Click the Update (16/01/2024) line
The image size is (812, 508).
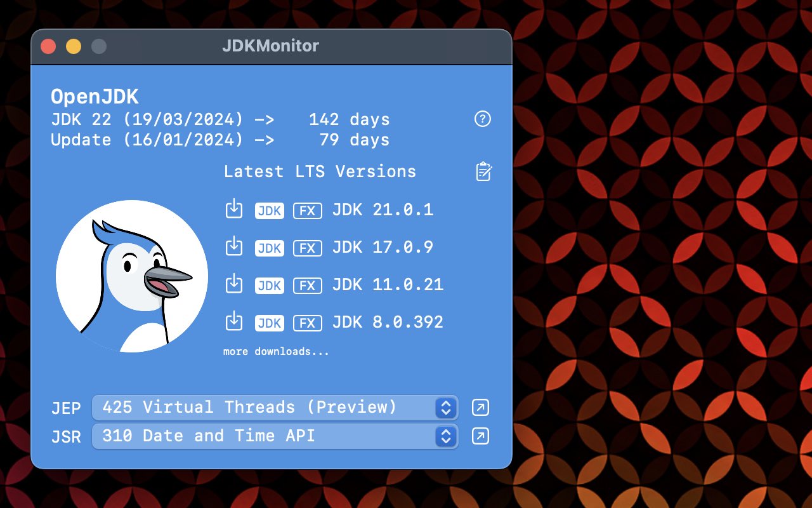[220, 140]
